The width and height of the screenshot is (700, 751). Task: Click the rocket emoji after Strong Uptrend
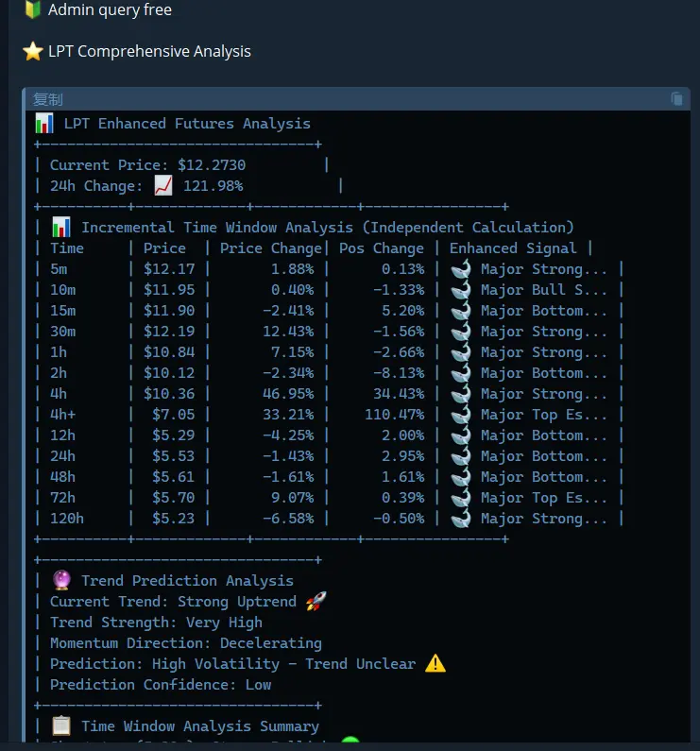[x=316, y=601]
